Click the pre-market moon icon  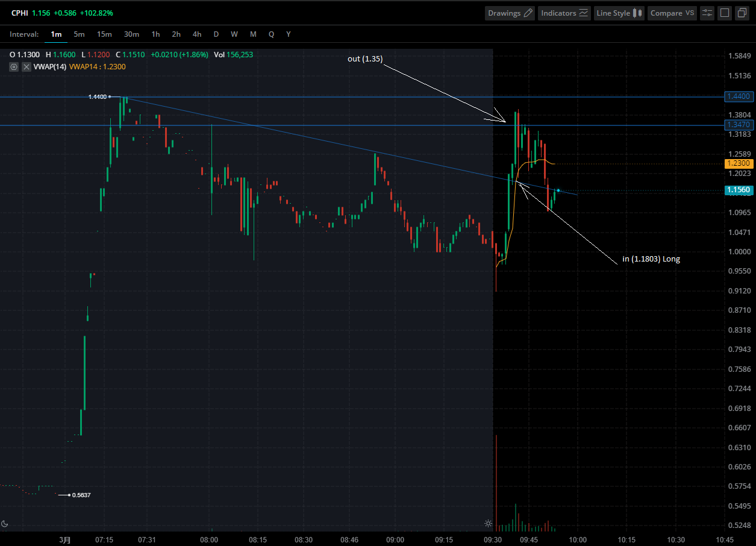tap(5, 524)
